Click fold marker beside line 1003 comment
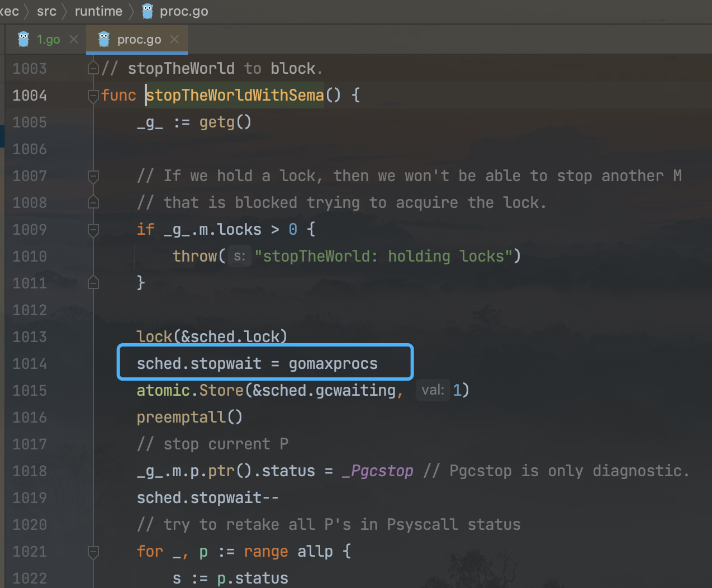This screenshot has height=588, width=712. click(x=93, y=68)
